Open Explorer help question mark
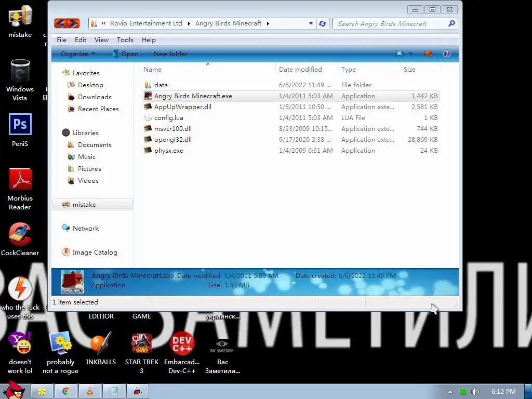 pyautogui.click(x=446, y=54)
